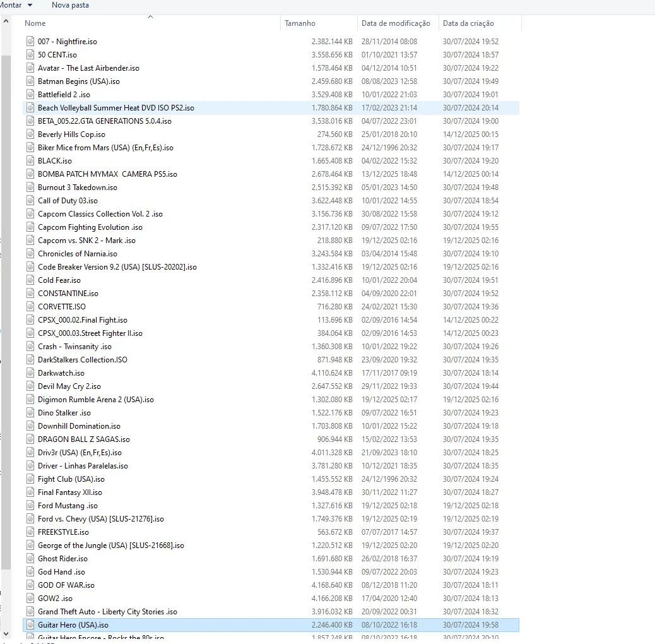Click the vertical scrollbar thumb
Viewport: 655px width, 644px height.
(6, 312)
